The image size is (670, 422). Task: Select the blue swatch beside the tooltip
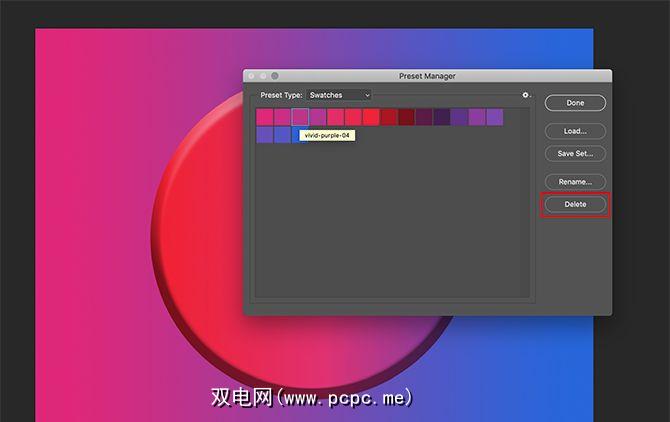[296, 135]
